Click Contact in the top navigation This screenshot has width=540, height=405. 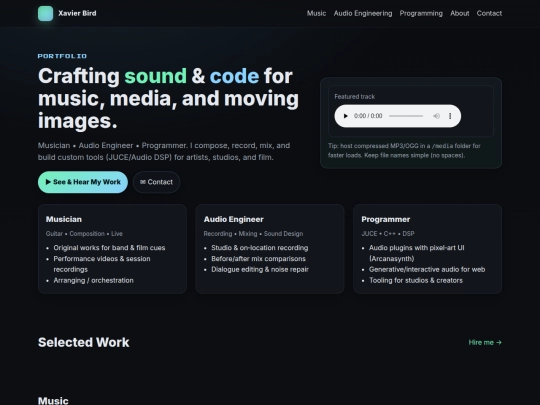[x=489, y=13]
